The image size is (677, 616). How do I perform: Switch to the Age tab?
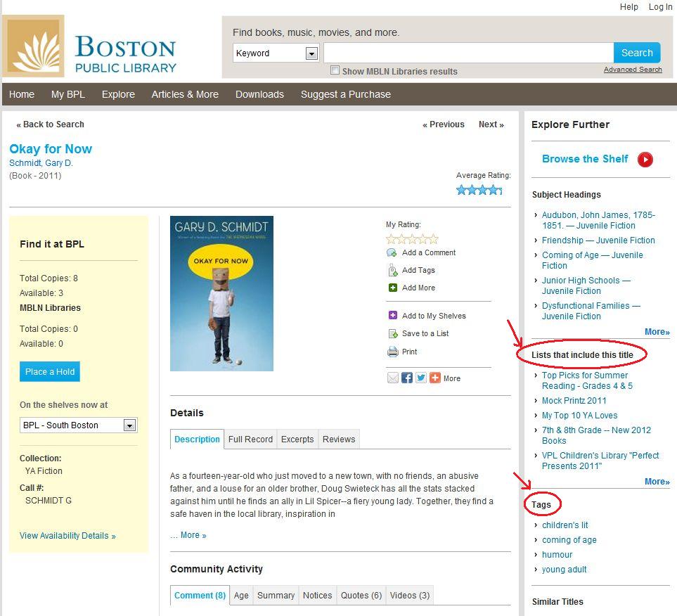coord(241,596)
